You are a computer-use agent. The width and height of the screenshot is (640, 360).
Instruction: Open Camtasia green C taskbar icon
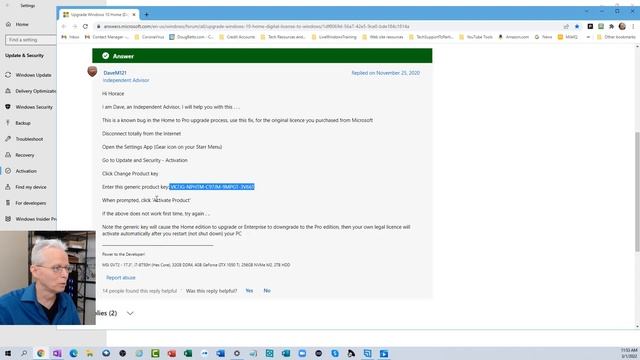pos(155,353)
